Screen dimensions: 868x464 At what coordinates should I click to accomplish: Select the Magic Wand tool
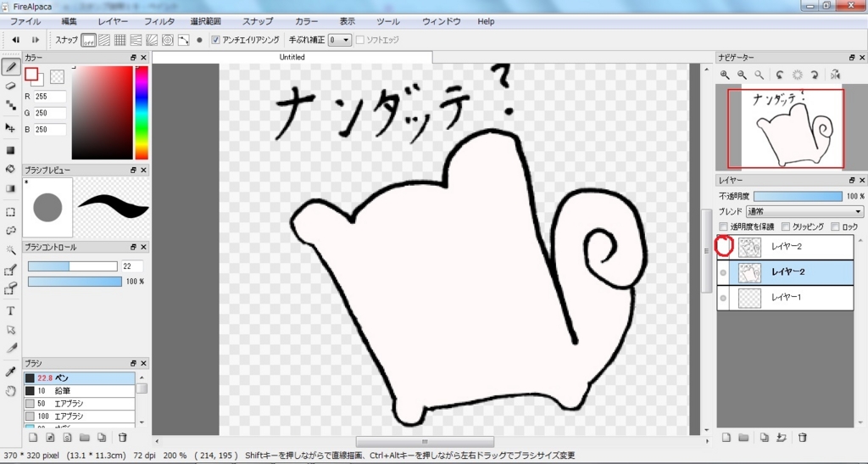(10, 250)
